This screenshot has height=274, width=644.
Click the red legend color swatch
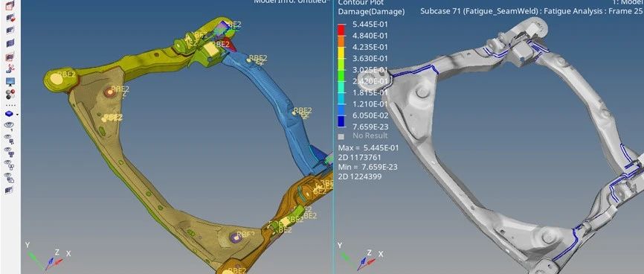[341, 30]
